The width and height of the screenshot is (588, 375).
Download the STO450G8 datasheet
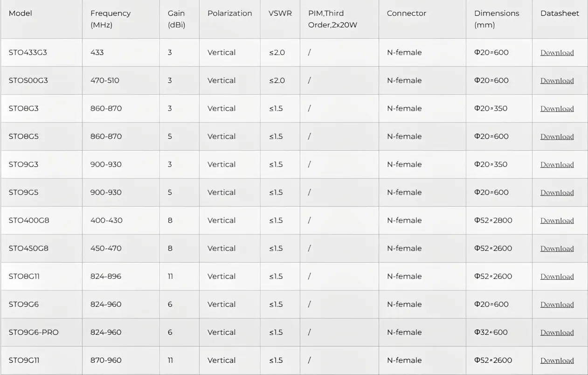pyautogui.click(x=557, y=249)
